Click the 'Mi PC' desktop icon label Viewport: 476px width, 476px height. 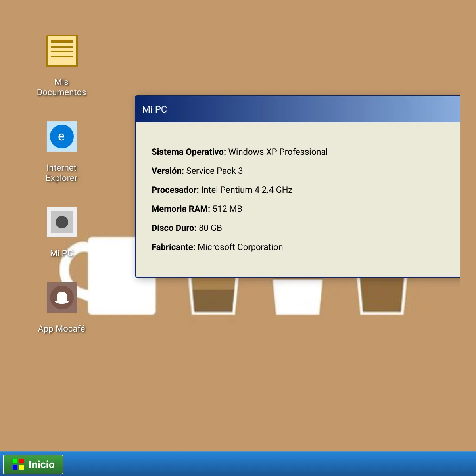(61, 253)
